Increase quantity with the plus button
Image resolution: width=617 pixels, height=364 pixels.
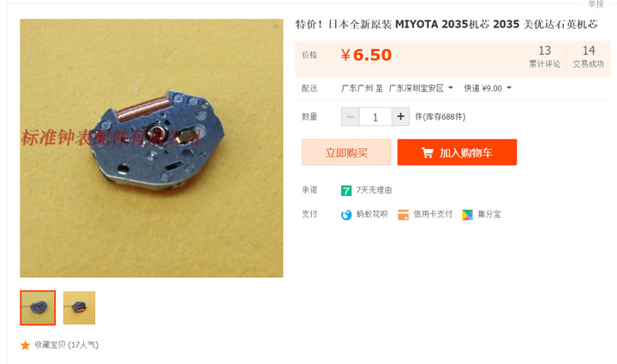coord(400,116)
